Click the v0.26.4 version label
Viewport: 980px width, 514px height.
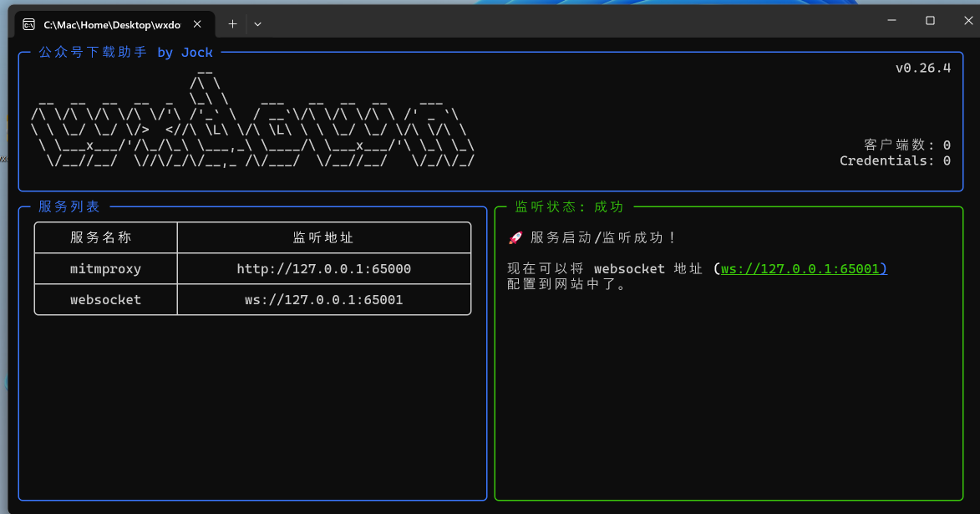[922, 68]
